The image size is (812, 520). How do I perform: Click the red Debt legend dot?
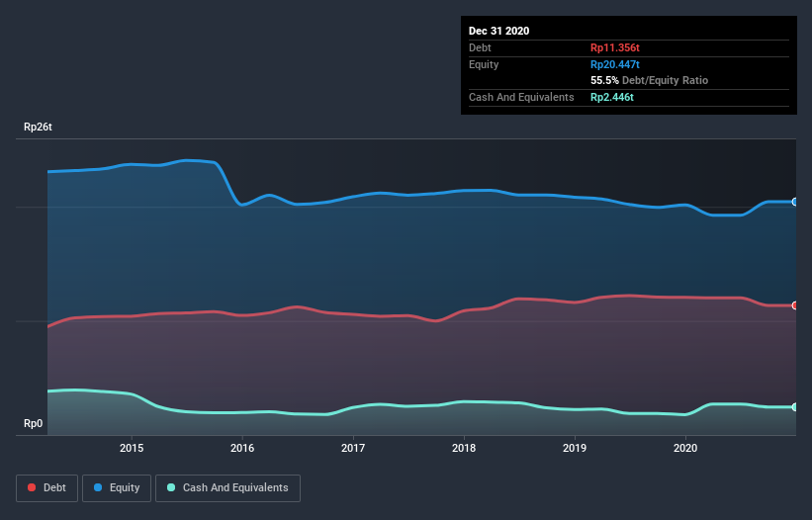(x=32, y=487)
